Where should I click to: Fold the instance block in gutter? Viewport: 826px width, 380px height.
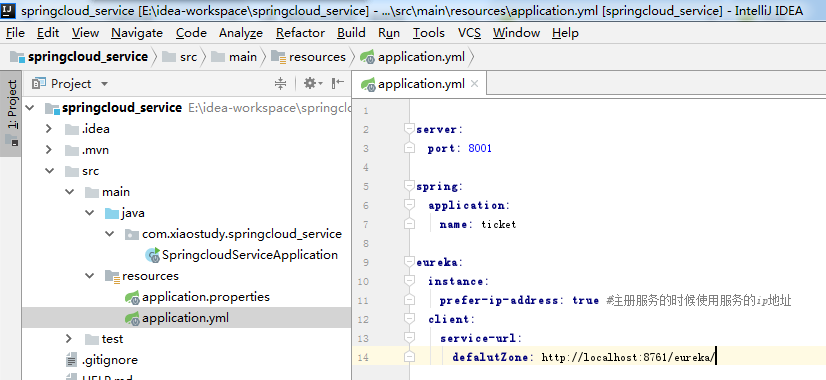coord(409,281)
